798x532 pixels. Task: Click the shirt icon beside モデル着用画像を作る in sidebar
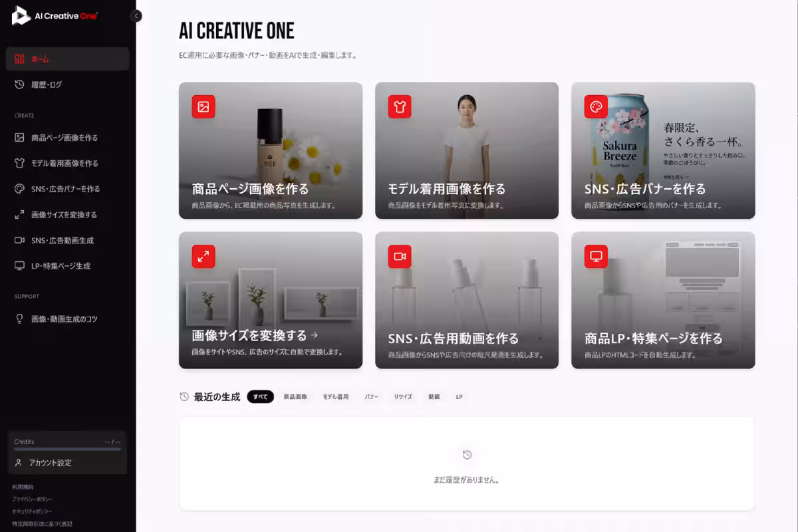click(19, 163)
